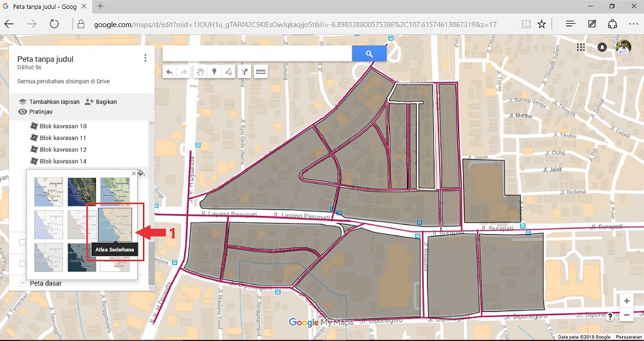Click the browser share icon

[x=612, y=24]
